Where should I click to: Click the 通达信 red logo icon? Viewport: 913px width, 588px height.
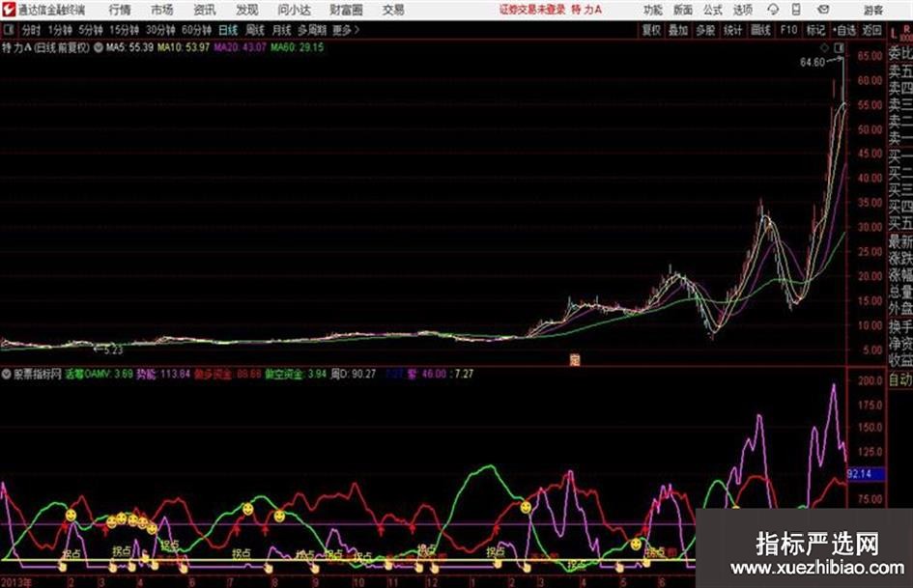point(8,10)
